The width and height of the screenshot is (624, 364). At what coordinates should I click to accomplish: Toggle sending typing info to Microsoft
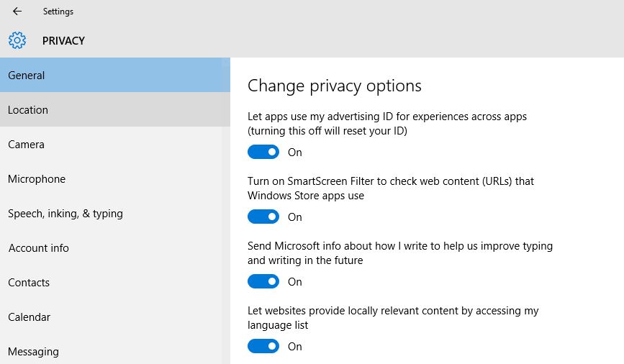[263, 282]
